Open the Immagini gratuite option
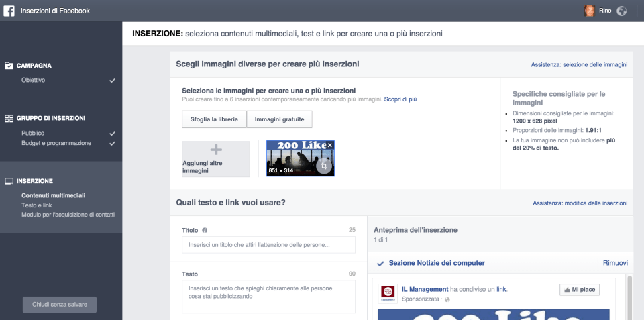Screen dimensions: 644x320 [x=279, y=119]
